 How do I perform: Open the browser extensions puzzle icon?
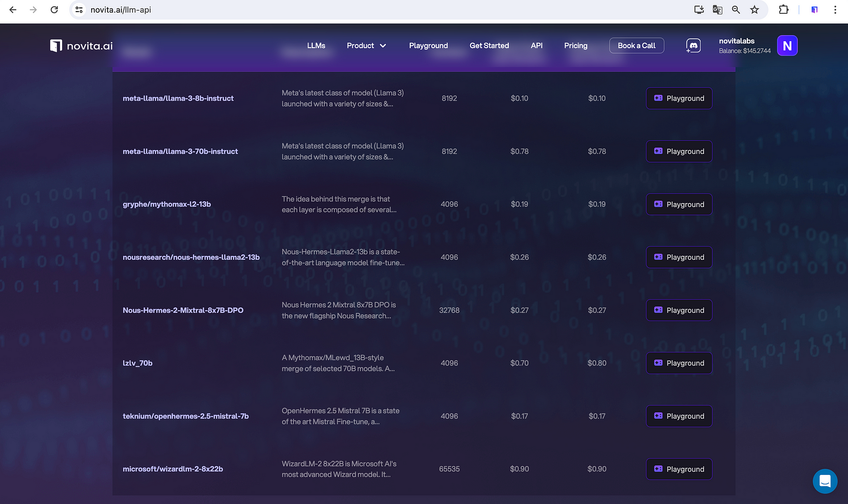783,10
